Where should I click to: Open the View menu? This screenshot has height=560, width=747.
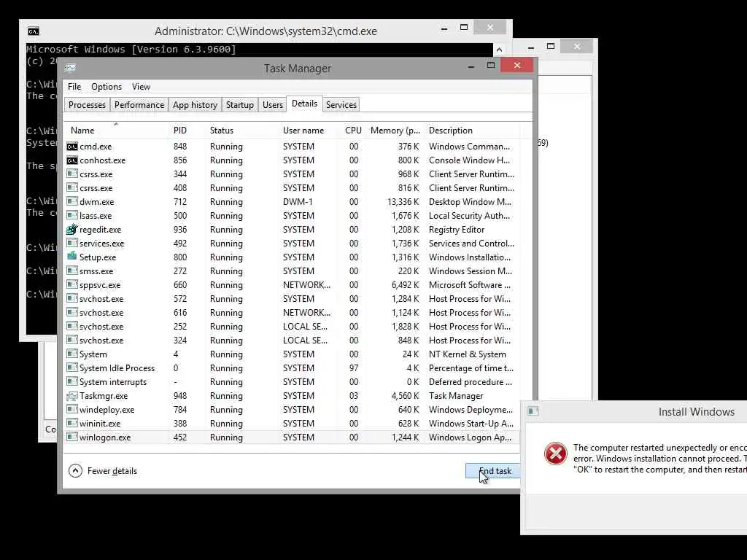141,87
